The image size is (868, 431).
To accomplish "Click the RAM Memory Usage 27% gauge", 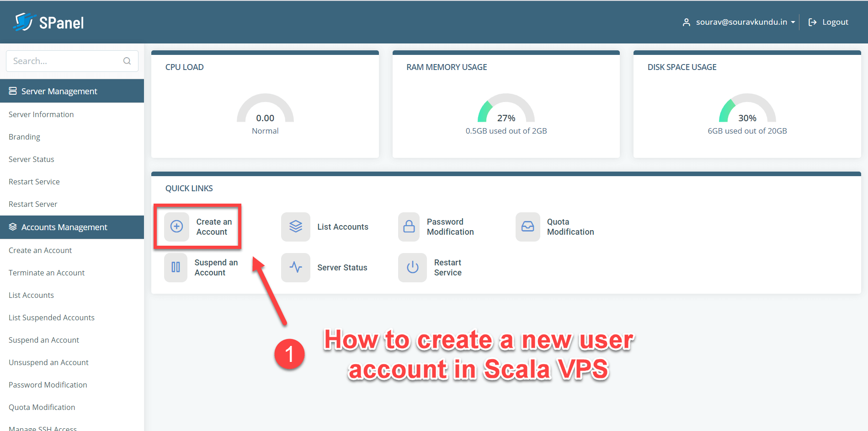I will coord(506,108).
